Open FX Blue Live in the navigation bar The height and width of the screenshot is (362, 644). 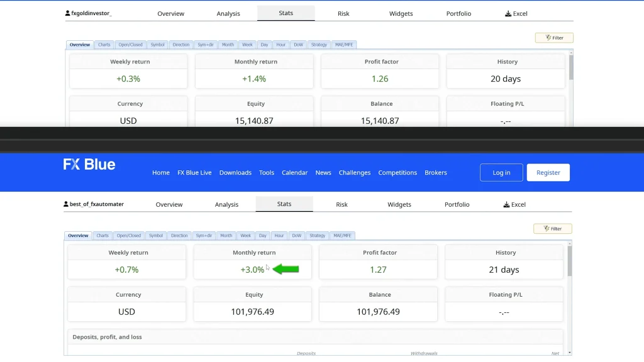pos(194,173)
